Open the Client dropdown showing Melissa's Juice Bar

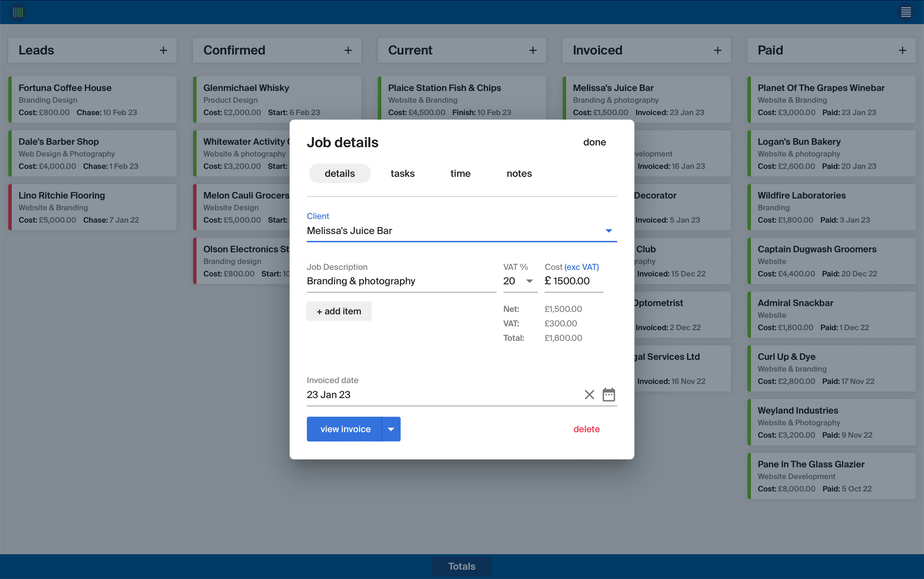point(609,231)
